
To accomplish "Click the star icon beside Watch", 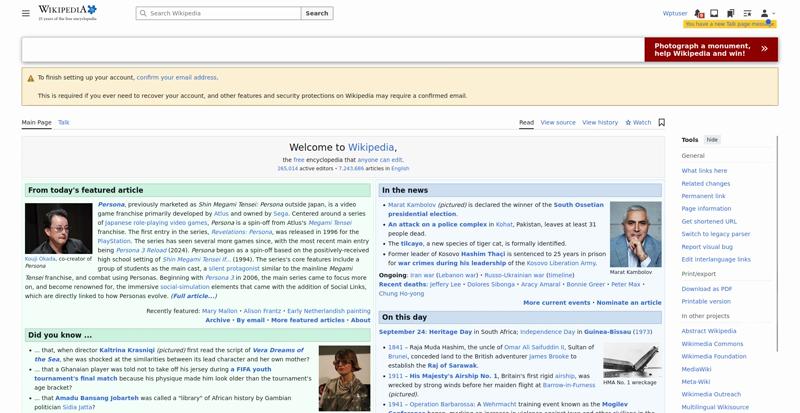I will pos(628,123).
